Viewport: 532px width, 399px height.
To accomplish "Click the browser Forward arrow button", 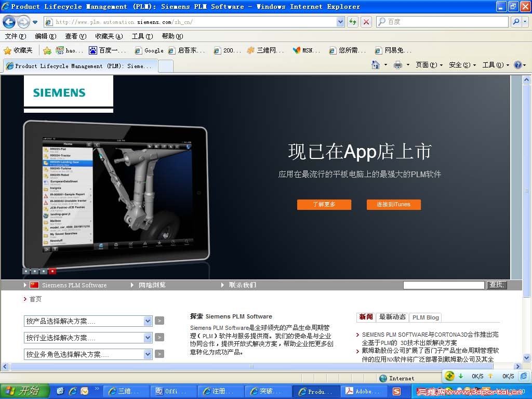I will 23,22.
